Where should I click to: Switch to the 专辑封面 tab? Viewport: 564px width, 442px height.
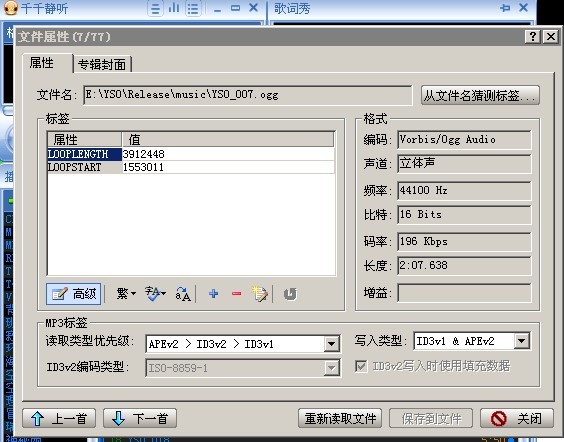(x=102, y=65)
